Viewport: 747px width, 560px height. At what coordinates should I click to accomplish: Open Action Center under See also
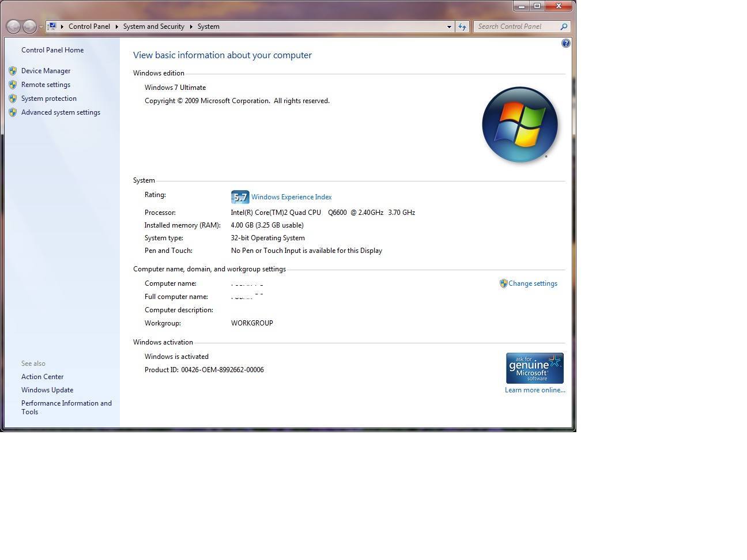[x=43, y=377]
